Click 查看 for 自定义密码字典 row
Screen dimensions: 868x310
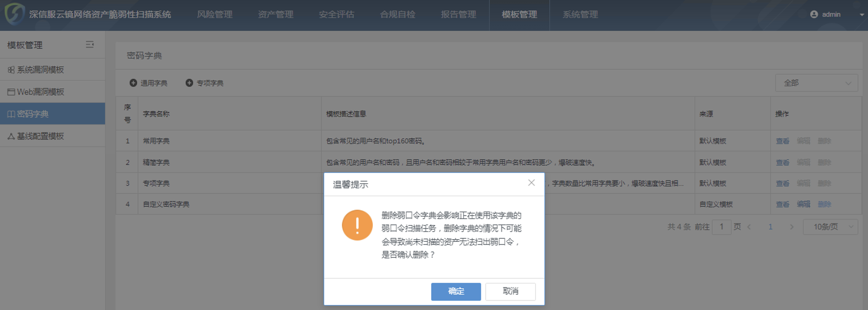click(x=782, y=204)
